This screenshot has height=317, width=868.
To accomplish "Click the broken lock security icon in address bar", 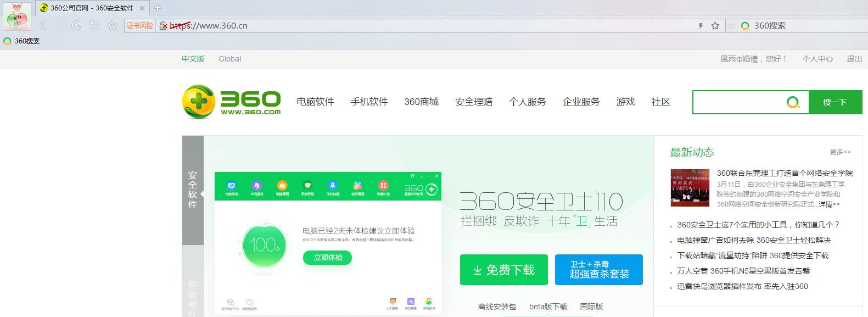I will [x=163, y=26].
